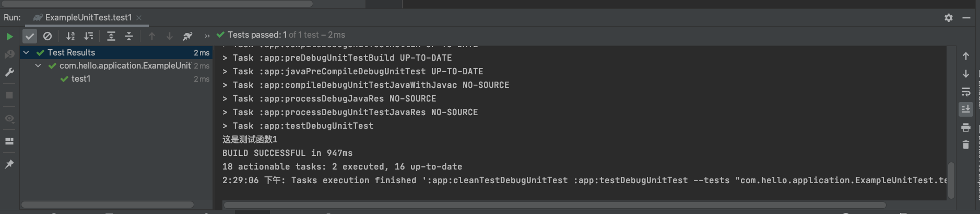Toggle Show Ignored tests button
The height and width of the screenshot is (214, 980).
pyautogui.click(x=48, y=36)
